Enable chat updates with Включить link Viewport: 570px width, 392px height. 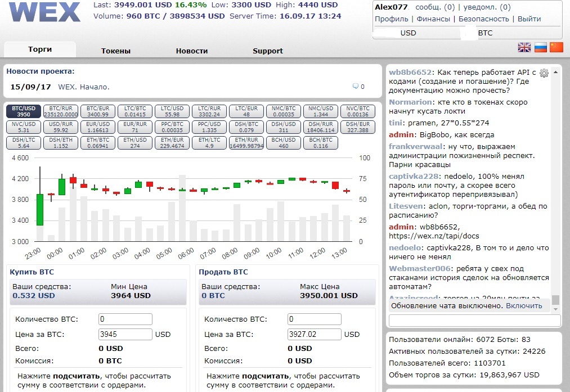(x=524, y=305)
